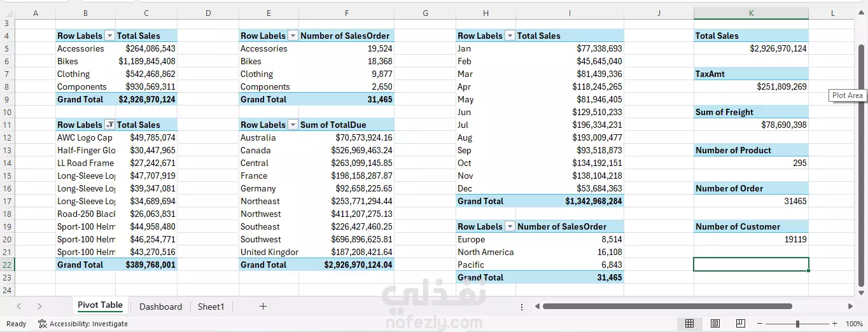Open Row Labels filter beside Number of SalesOrder in row 4

coord(293,36)
